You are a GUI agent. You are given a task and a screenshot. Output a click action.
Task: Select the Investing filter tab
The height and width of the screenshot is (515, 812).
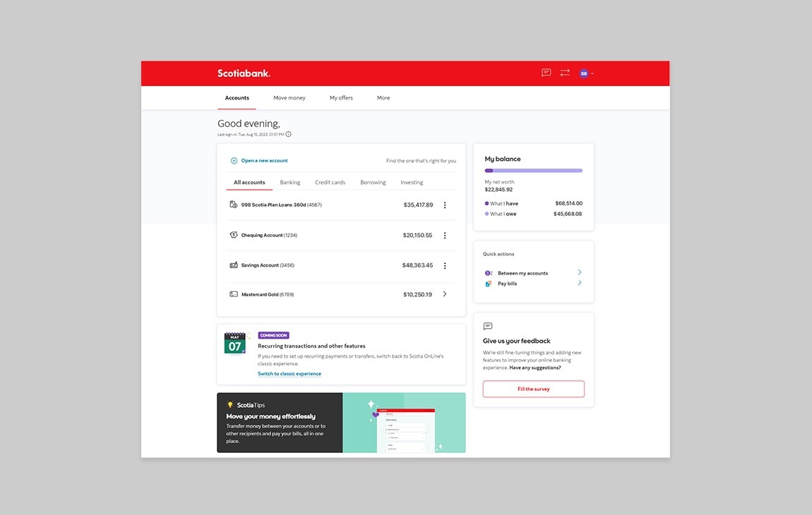pyautogui.click(x=412, y=182)
